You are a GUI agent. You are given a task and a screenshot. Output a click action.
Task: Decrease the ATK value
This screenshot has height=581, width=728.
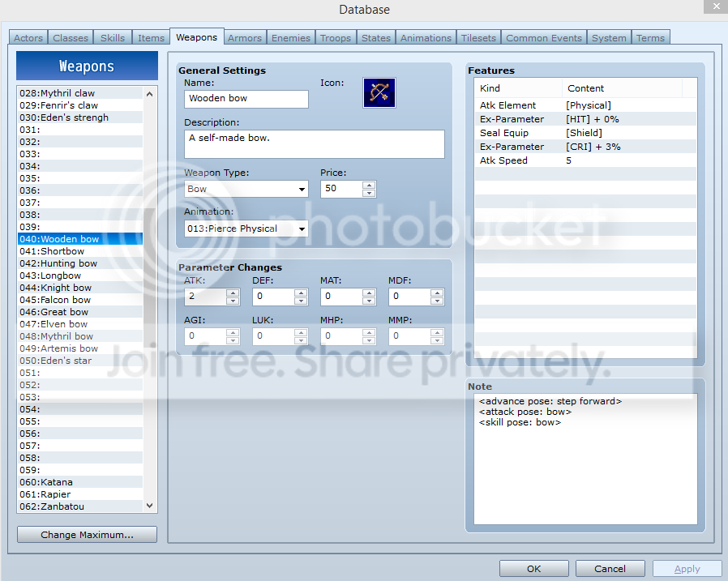pos(233,301)
